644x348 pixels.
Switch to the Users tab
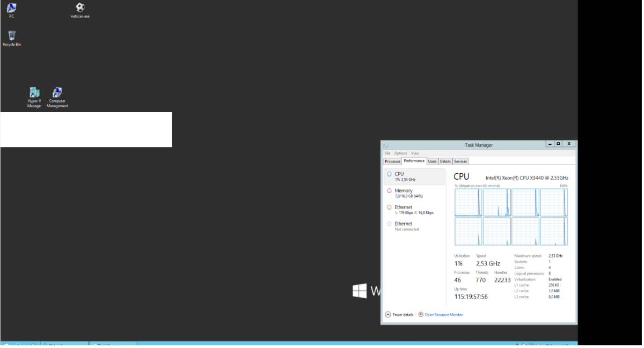[x=432, y=161]
